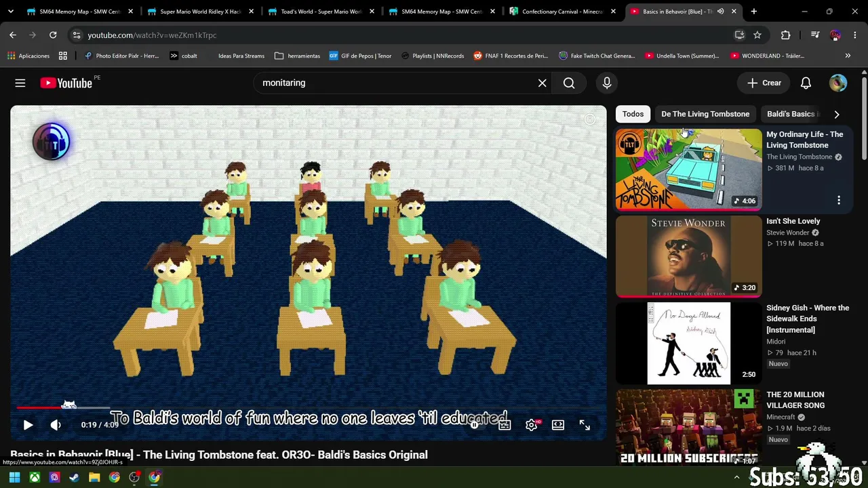The width and height of the screenshot is (868, 488).
Task: Seek using the video progress bar
Action: 308,407
